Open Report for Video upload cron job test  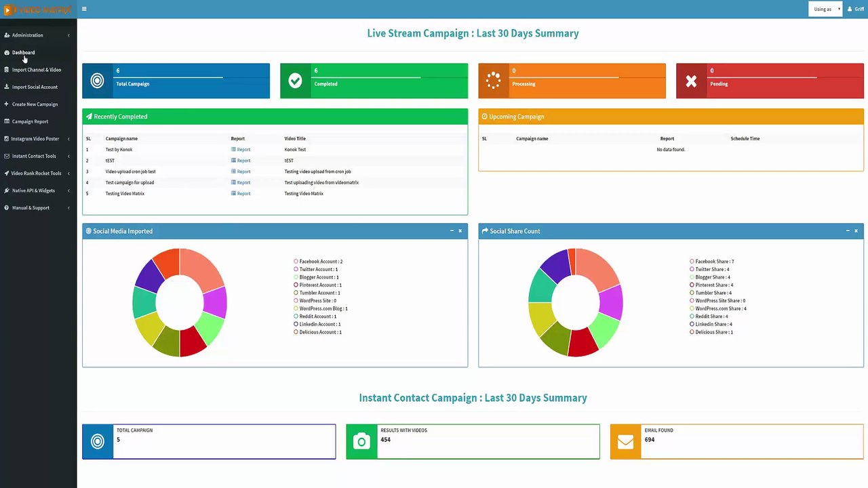[x=241, y=171]
